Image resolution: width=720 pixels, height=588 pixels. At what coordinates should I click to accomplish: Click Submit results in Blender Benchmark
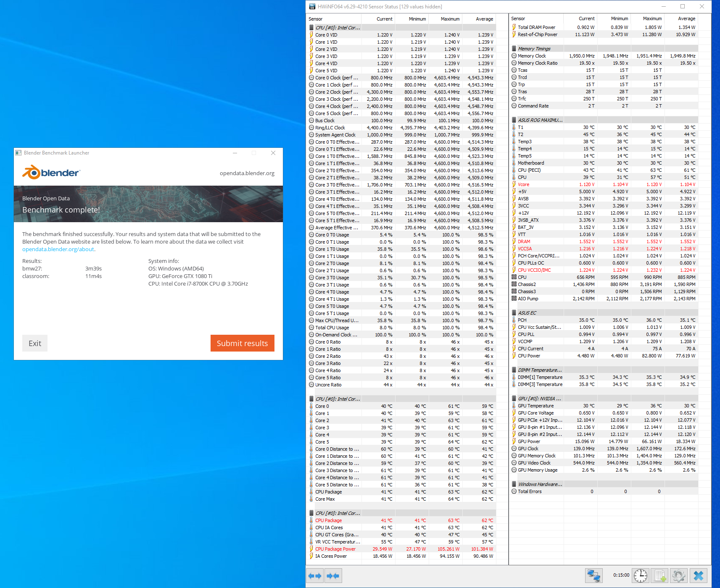242,343
